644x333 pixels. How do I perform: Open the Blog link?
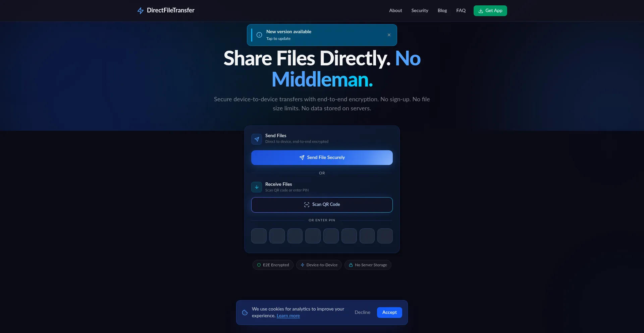[442, 11]
